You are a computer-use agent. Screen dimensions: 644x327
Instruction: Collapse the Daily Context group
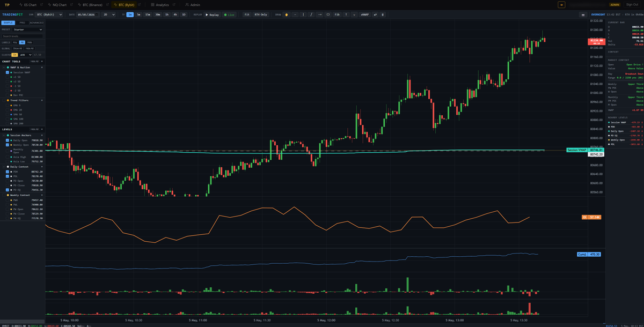click(42, 167)
